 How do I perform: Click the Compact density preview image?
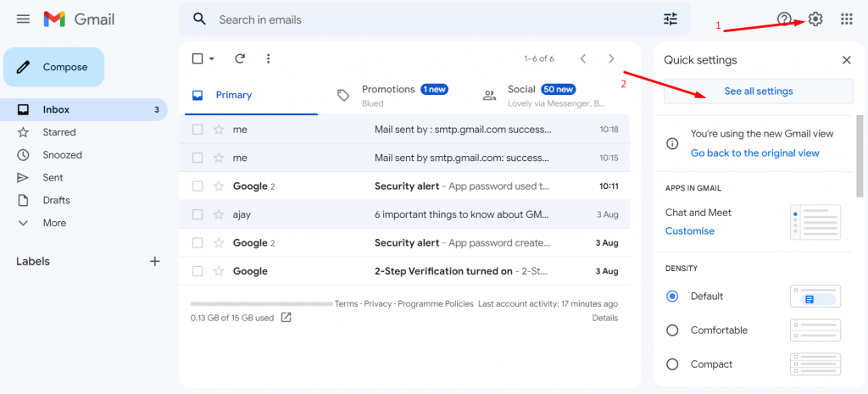tap(815, 364)
